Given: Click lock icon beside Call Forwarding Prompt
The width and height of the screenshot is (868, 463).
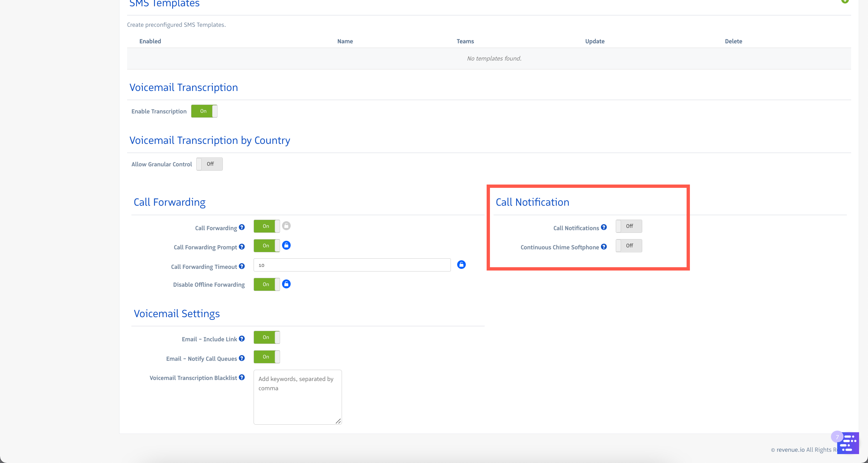Looking at the screenshot, I should click(x=286, y=245).
